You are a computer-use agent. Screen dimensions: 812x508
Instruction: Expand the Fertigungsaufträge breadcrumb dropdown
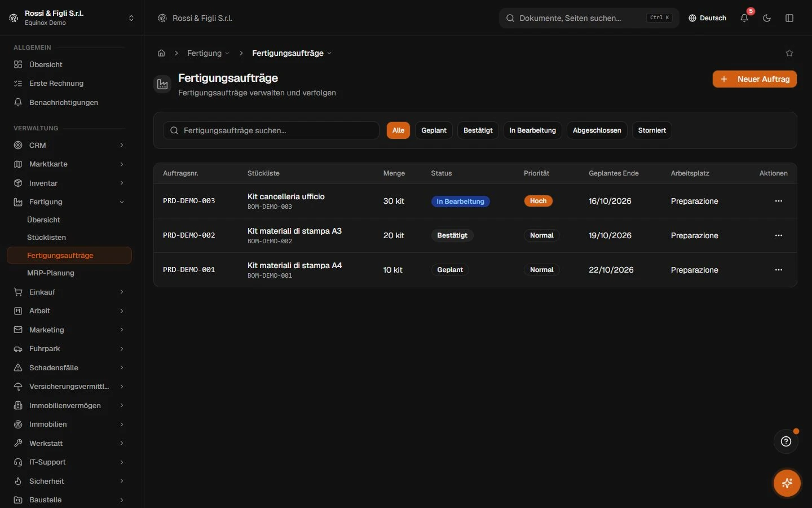(x=292, y=53)
